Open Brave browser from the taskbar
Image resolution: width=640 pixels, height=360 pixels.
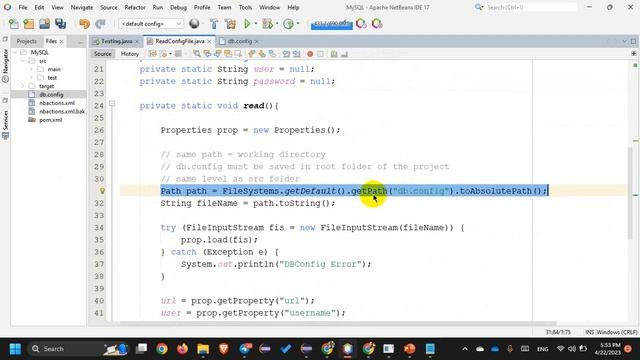pyautogui.click(x=224, y=349)
